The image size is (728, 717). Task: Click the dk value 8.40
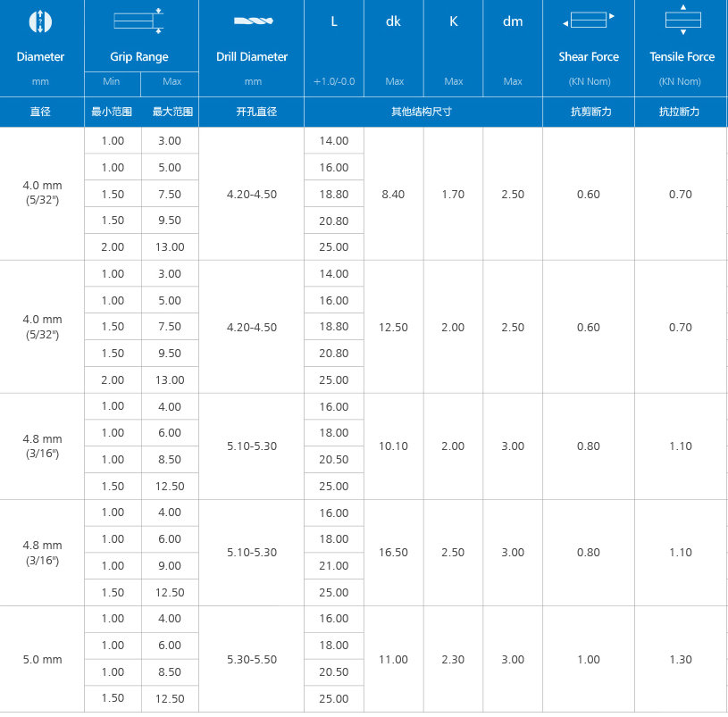click(393, 195)
